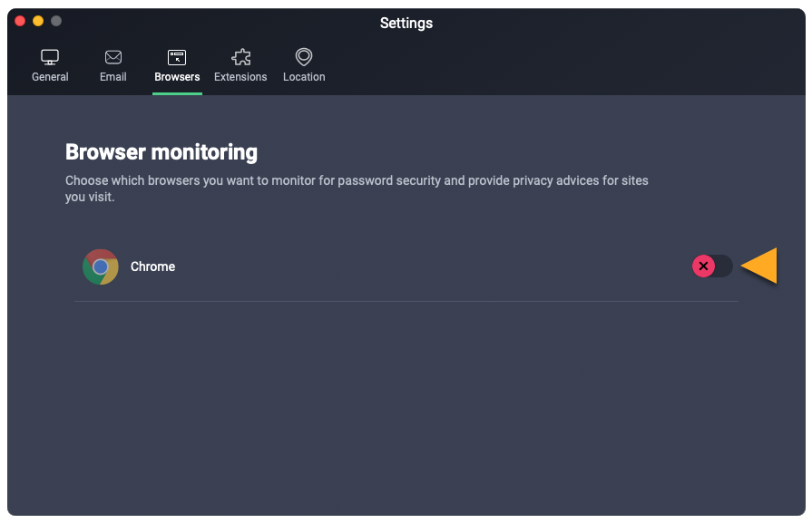Close the Settings window with red button

coord(20,21)
